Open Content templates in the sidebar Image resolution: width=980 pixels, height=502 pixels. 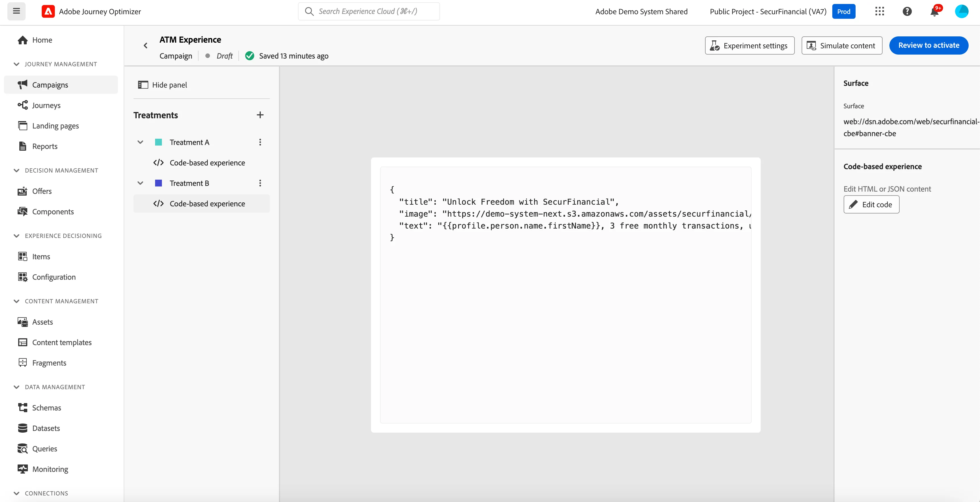(x=61, y=342)
